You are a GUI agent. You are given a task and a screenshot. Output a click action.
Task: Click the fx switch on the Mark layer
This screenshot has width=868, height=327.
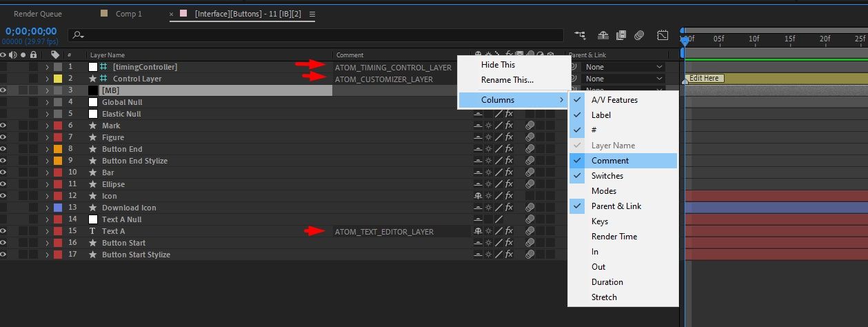tap(509, 126)
